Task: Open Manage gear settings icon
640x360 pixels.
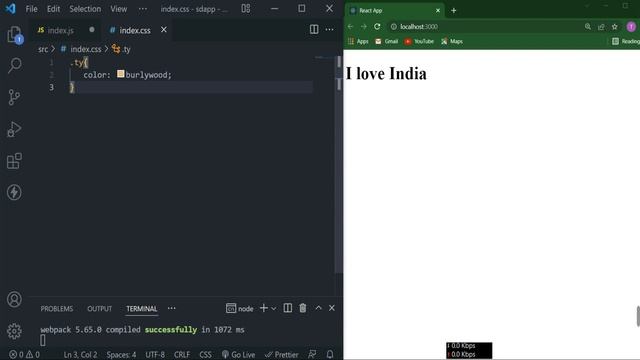Action: (14, 331)
